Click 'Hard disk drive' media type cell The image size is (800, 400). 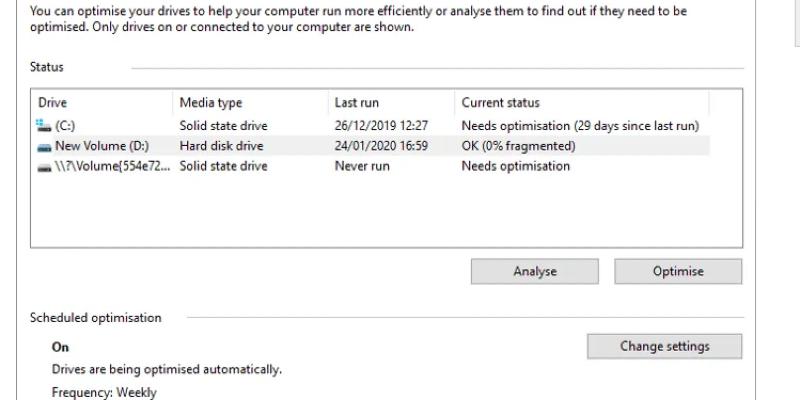(221, 146)
